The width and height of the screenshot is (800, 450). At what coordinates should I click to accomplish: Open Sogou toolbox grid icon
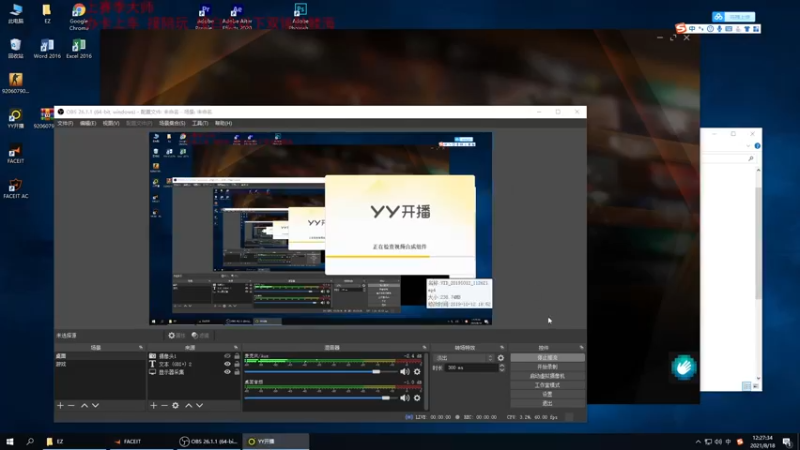coord(756,29)
